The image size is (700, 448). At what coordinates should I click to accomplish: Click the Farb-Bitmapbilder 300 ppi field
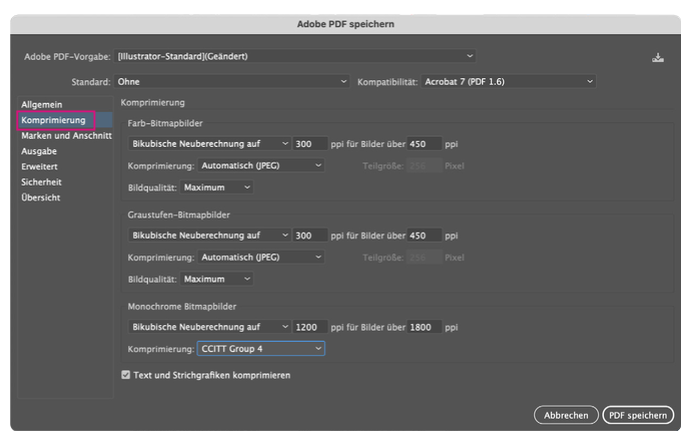(x=310, y=144)
